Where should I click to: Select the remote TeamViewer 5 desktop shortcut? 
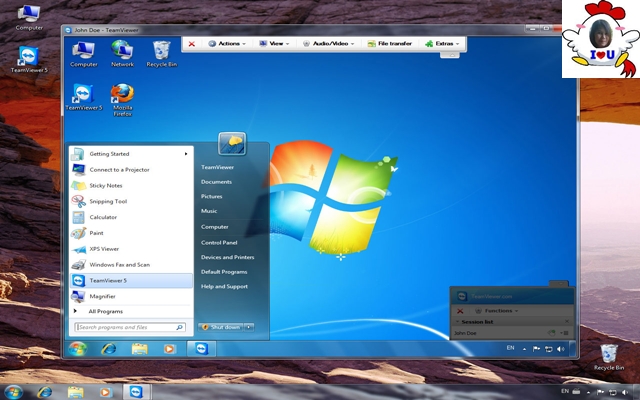[84, 97]
